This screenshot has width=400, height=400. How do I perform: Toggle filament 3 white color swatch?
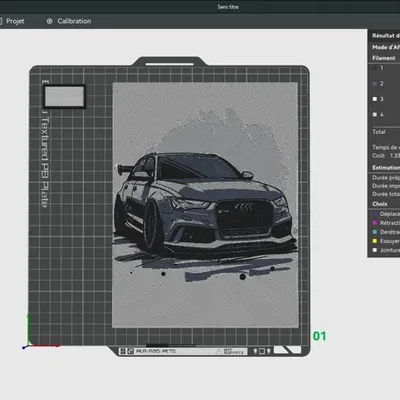click(375, 99)
